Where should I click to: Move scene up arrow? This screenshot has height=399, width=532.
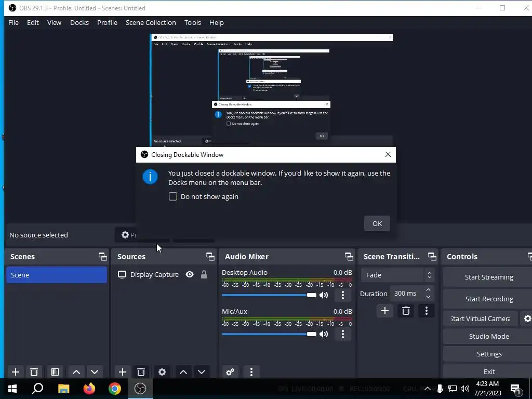[x=76, y=372]
